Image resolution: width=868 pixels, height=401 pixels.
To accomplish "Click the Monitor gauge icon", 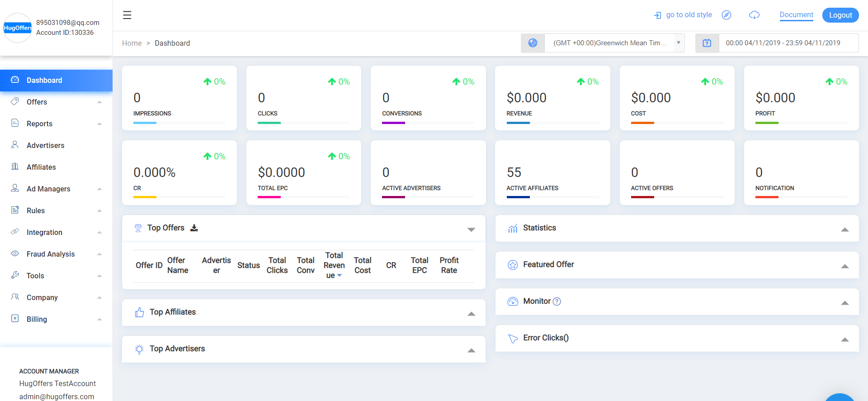I will pos(513,301).
